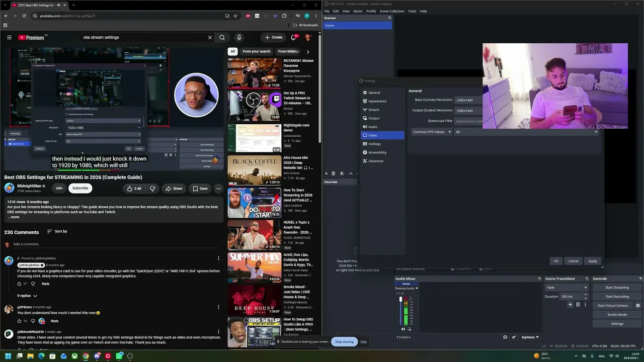
Task: Open the OBS Scene Collection menu
Action: coord(392,11)
